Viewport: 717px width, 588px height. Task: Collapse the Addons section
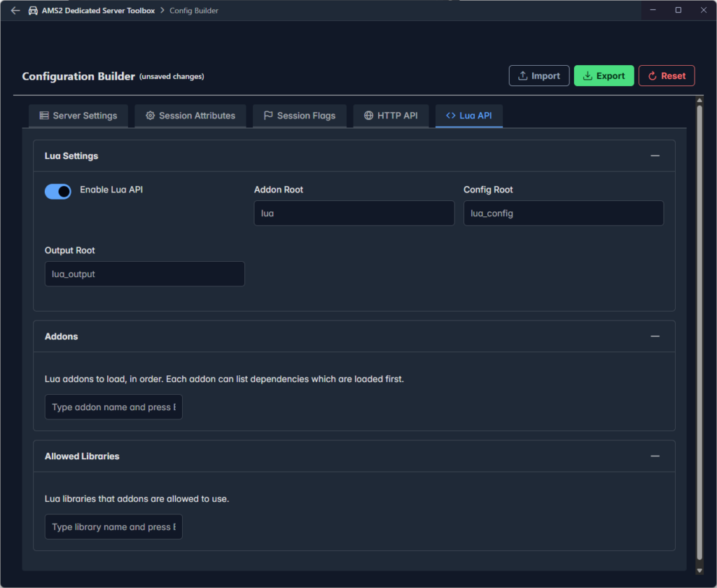655,337
